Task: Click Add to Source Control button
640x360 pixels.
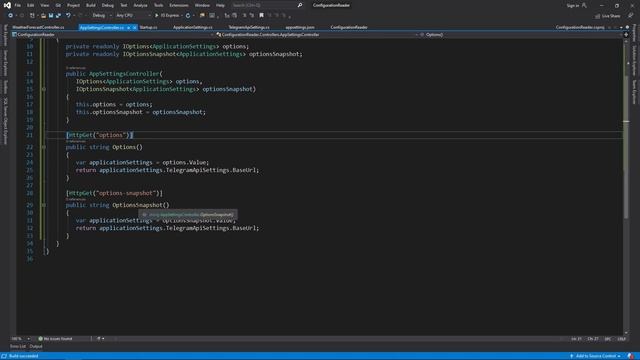Action: (596, 356)
